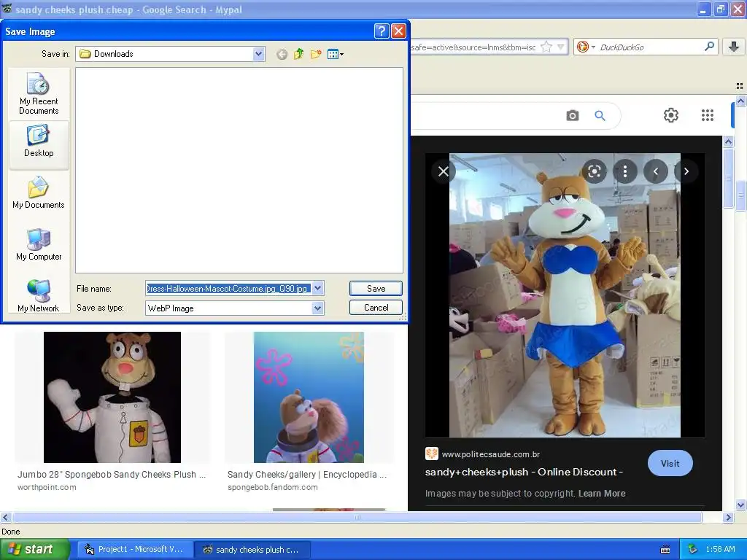Screen dimensions: 747x560
Task: Open the three-dot more options menu
Action: pos(625,171)
